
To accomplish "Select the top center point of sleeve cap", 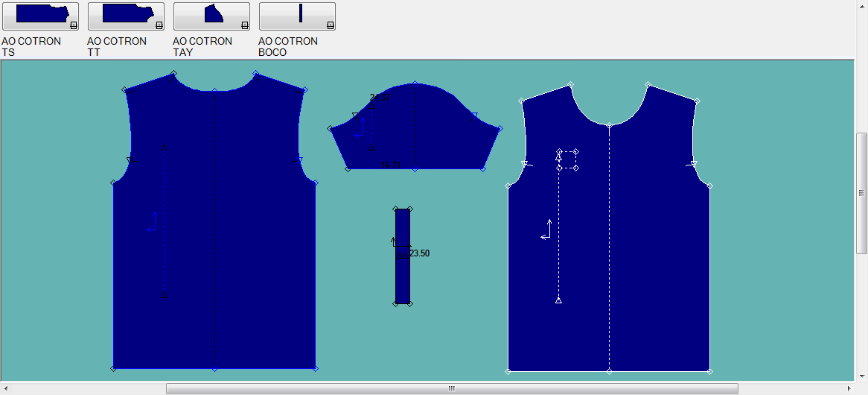I will 415,83.
